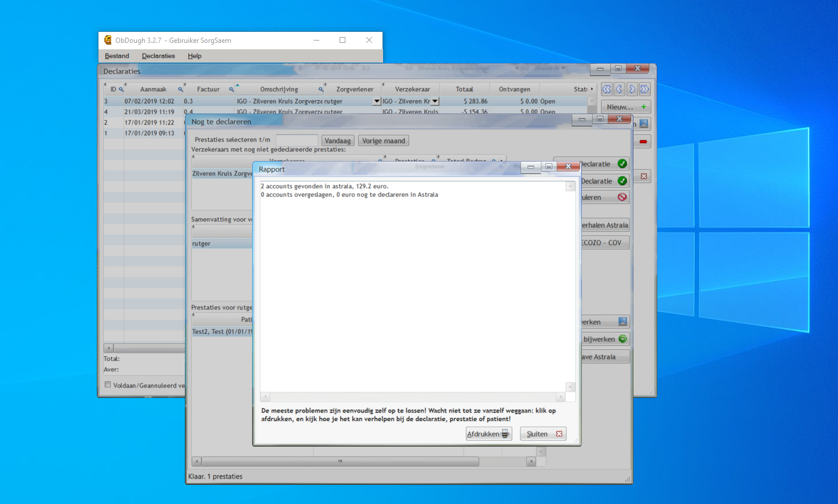
Task: Click the Vorige maand button
Action: (x=384, y=141)
